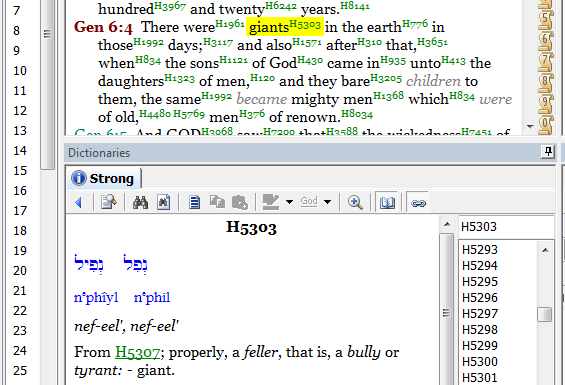This screenshot has width=565, height=385.
Task: Select H5299 in the entry list
Action: coord(480,345)
